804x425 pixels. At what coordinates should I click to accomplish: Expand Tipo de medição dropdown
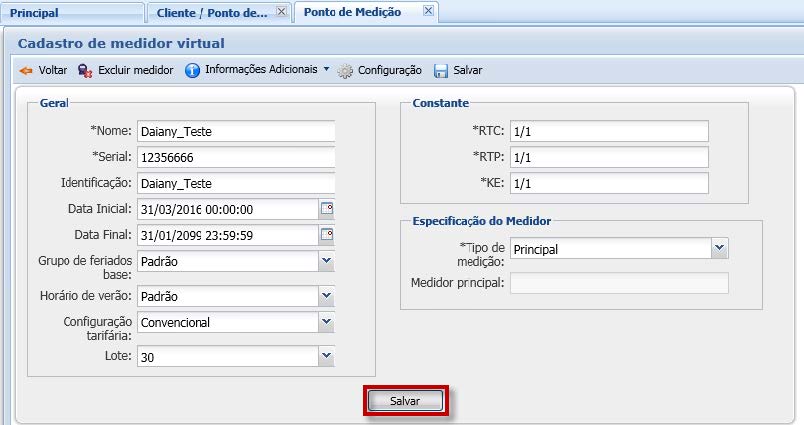(719, 248)
